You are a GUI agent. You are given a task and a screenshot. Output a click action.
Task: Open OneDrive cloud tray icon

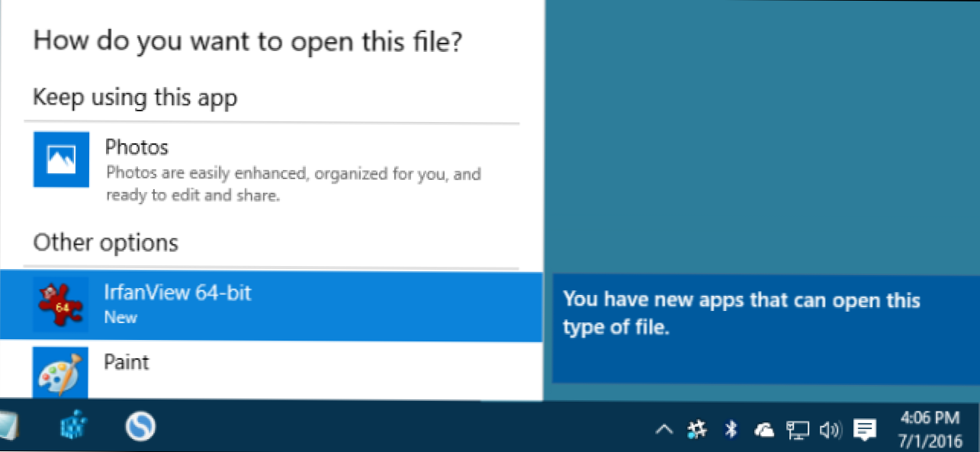coord(764,430)
